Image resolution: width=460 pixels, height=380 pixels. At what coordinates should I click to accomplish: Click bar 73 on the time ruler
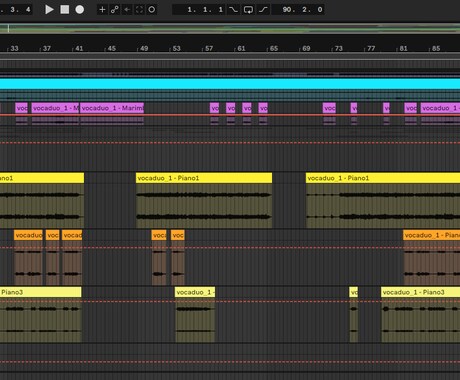339,49
